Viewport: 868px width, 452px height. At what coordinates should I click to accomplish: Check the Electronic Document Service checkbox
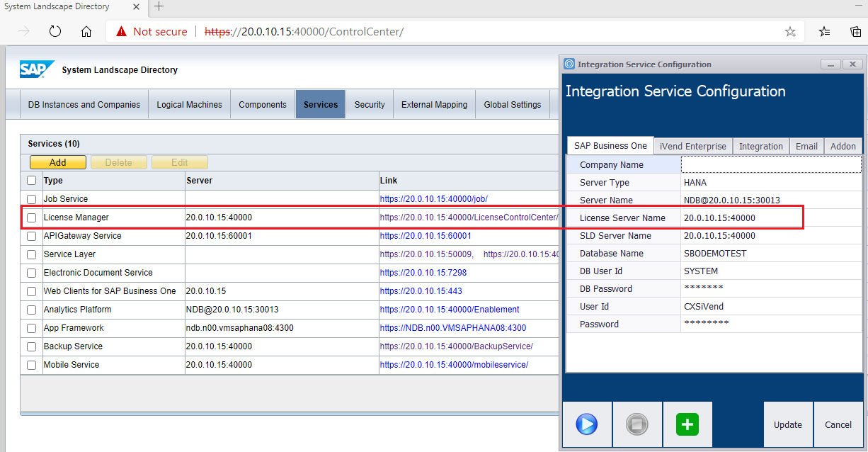31,273
